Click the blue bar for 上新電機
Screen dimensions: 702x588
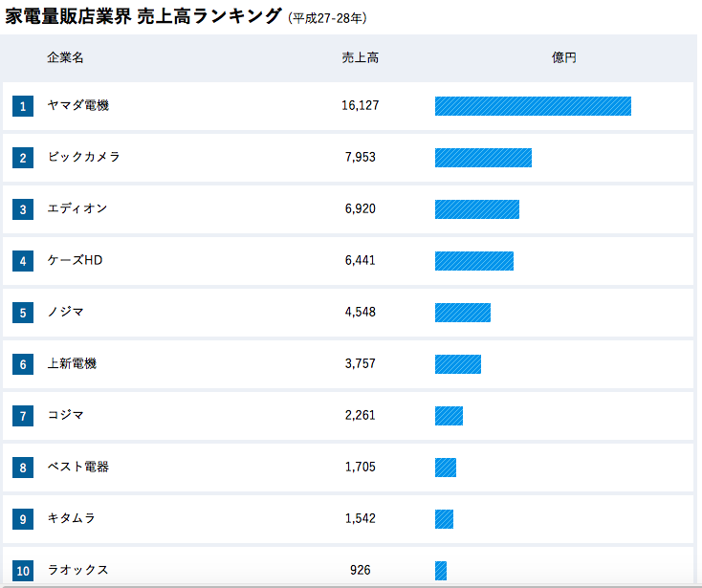457,364
